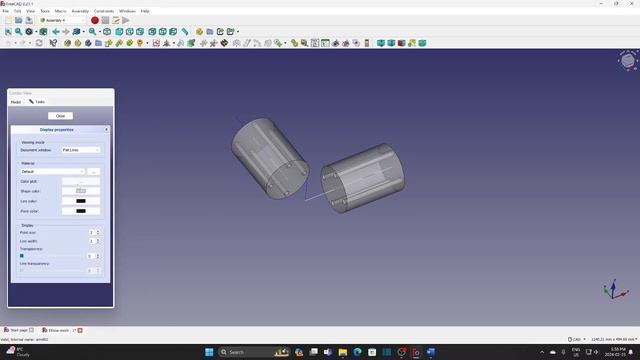Click the Fit selection magnifier icon
The height and width of the screenshot is (360, 640).
coord(18,31)
